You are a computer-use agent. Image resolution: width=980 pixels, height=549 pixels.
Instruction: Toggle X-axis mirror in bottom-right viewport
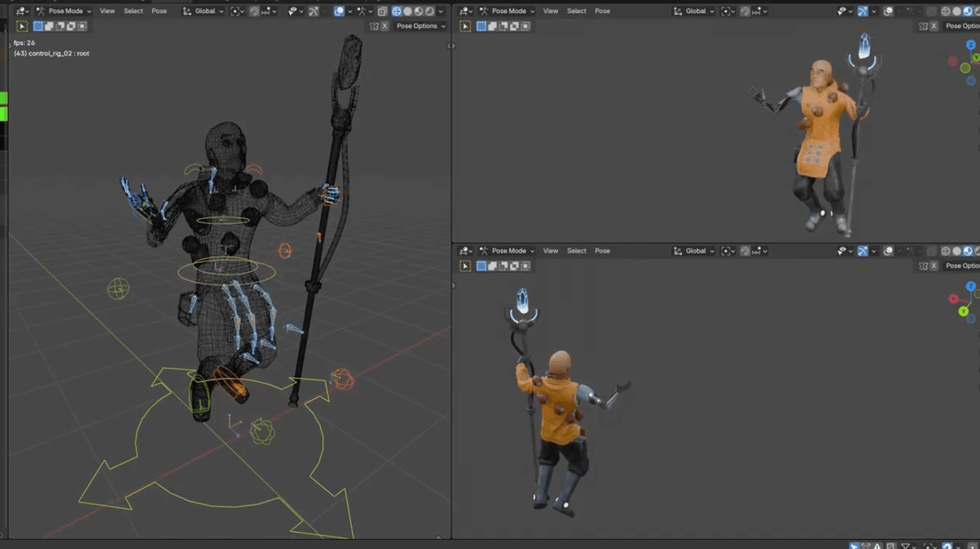(934, 266)
